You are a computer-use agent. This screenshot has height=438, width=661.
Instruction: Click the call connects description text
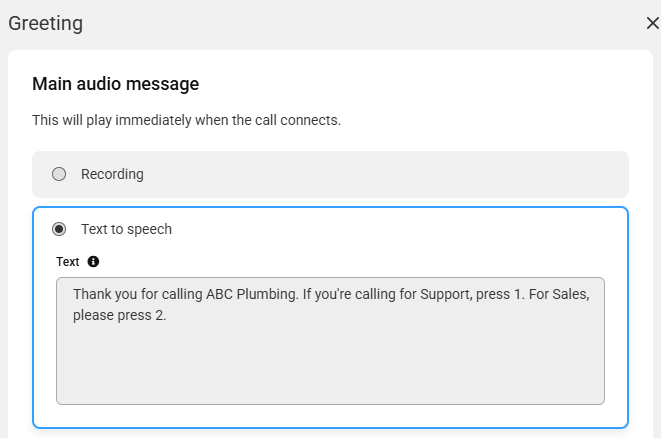click(x=186, y=121)
